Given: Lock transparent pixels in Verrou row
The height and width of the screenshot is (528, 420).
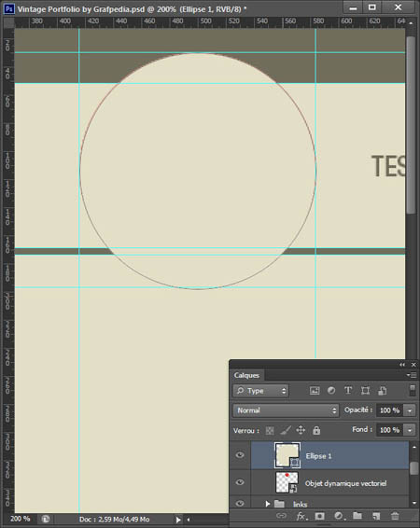Looking at the screenshot, I should click(x=270, y=430).
